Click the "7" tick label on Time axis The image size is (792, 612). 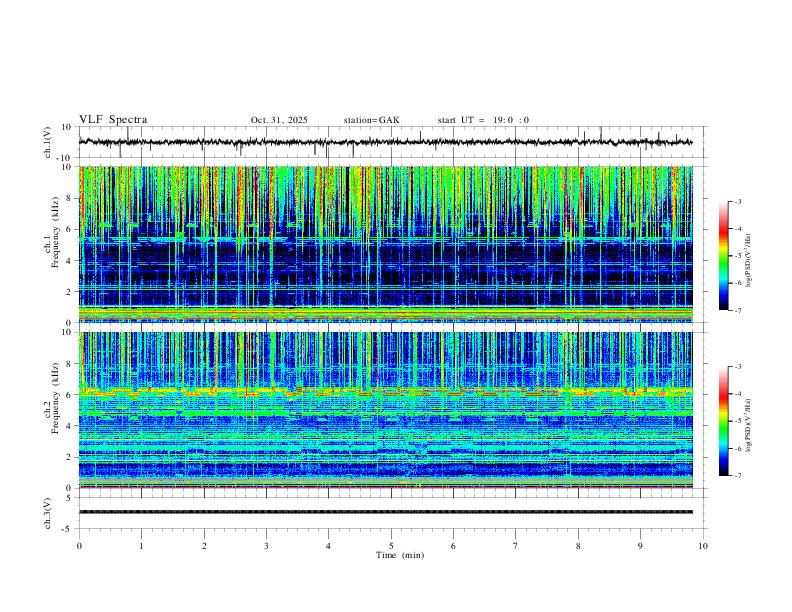[x=516, y=546]
